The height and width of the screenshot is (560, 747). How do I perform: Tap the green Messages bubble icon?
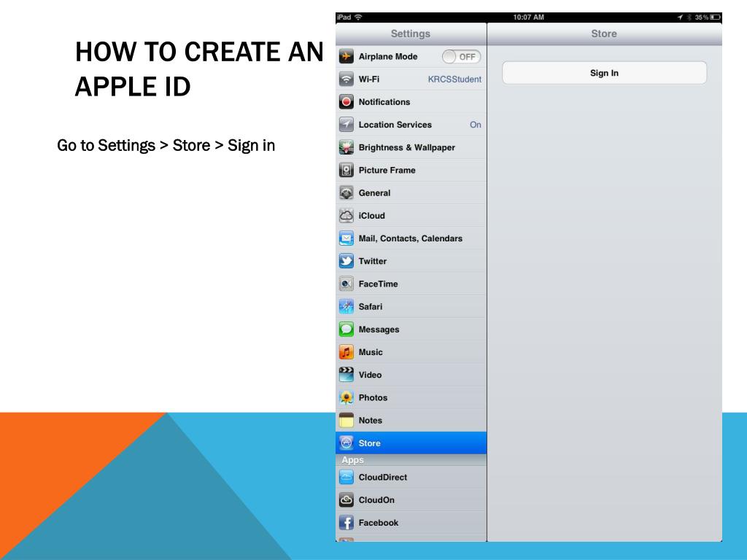pyautogui.click(x=347, y=330)
